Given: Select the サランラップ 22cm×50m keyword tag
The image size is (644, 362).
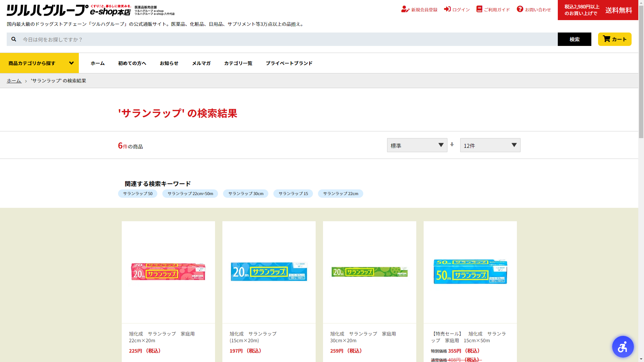Looking at the screenshot, I should point(190,194).
